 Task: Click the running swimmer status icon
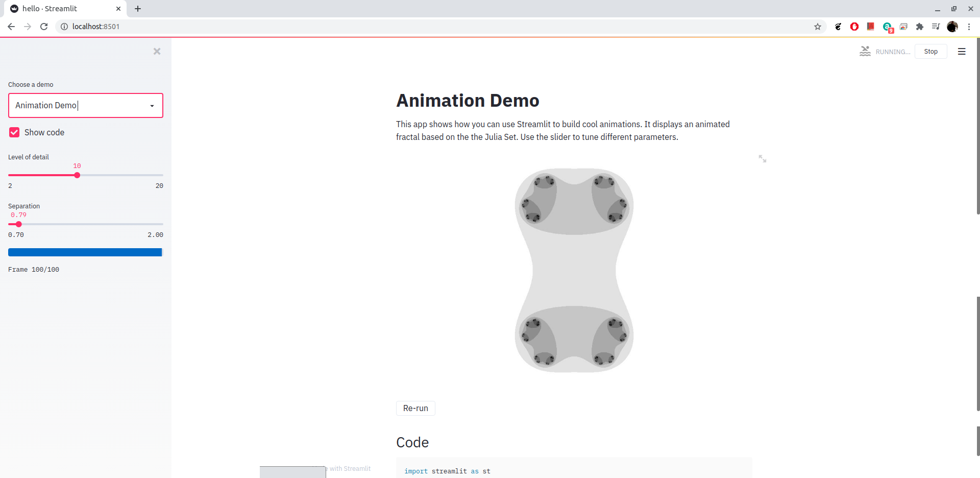coord(865,52)
